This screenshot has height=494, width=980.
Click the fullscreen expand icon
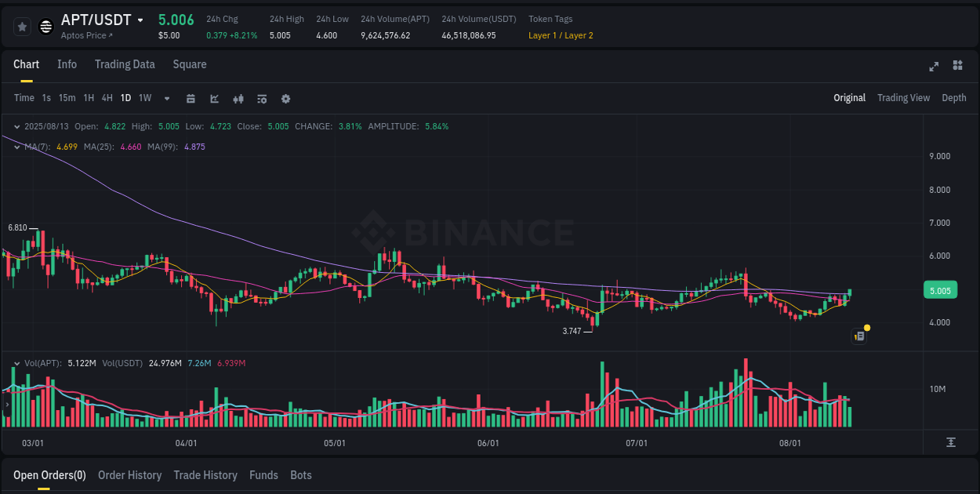point(934,67)
